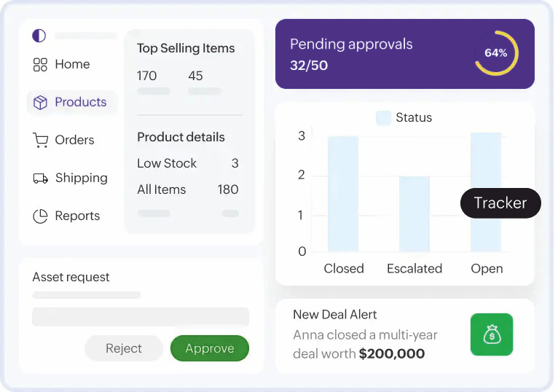The image size is (558, 392).
Task: Click the half-moon theme logo icon
Action: [39, 36]
